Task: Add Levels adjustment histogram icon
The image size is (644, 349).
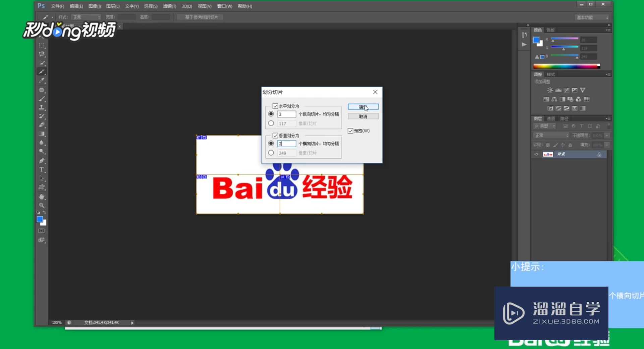Action: [x=558, y=90]
